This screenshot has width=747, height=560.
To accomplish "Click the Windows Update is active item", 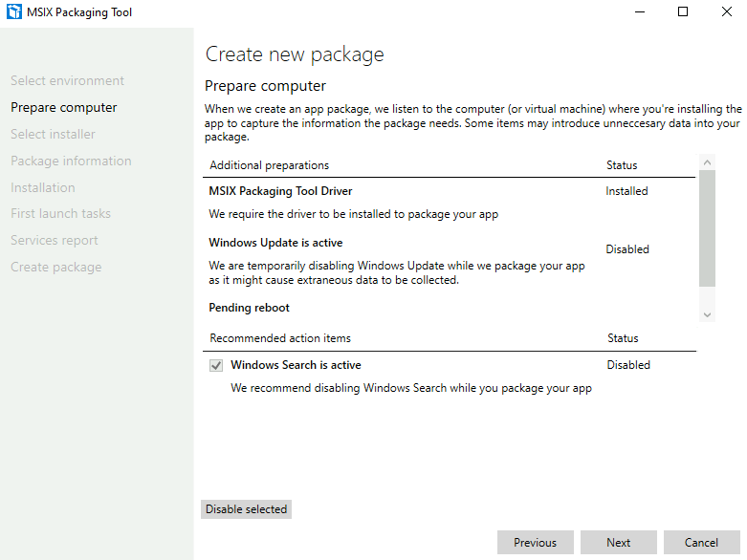I will (x=275, y=243).
